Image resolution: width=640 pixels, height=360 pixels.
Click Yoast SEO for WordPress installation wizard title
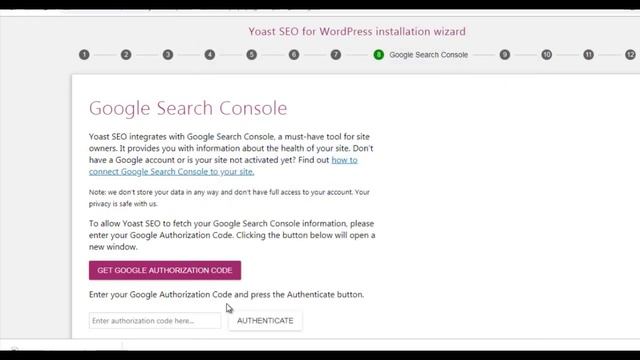(x=357, y=31)
